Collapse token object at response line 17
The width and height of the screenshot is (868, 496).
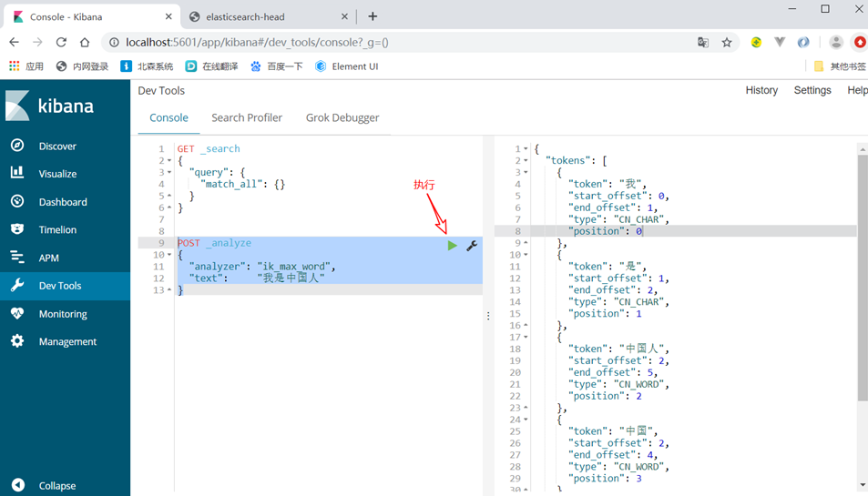pyautogui.click(x=526, y=338)
